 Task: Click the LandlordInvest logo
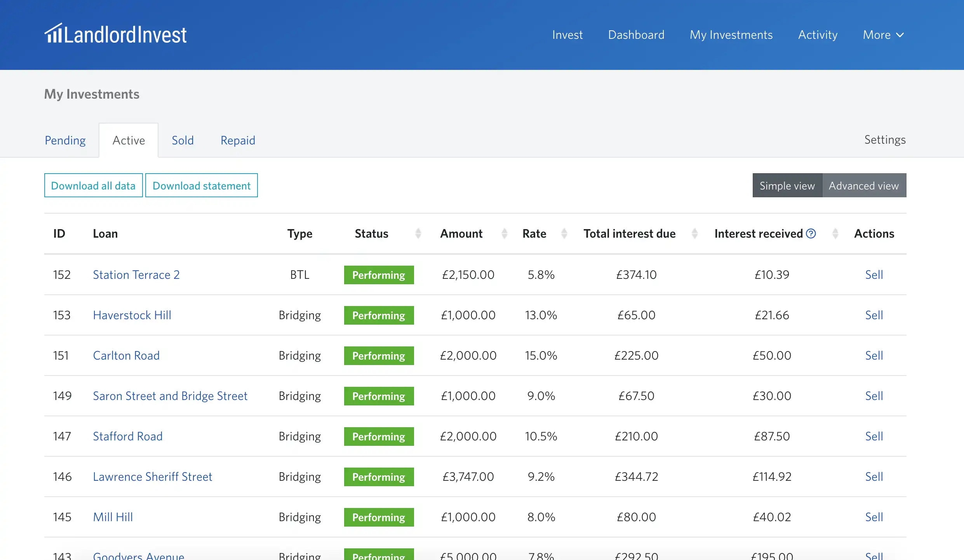(115, 34)
